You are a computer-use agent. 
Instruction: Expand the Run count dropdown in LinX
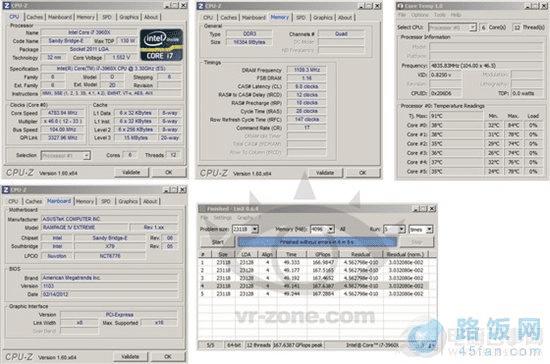(x=402, y=229)
